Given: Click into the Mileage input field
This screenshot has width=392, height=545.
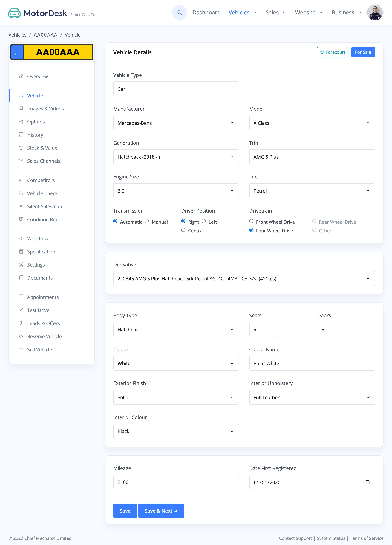Looking at the screenshot, I should [x=176, y=482].
